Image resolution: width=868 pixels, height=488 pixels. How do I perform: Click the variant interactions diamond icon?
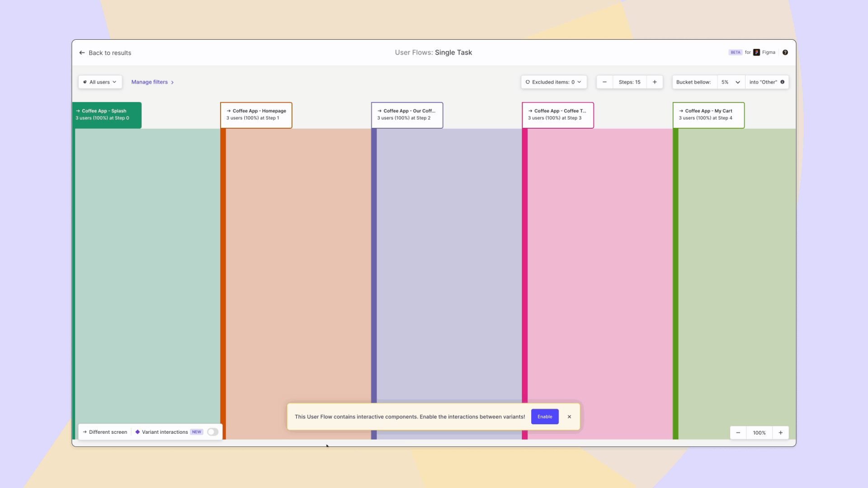(x=137, y=432)
